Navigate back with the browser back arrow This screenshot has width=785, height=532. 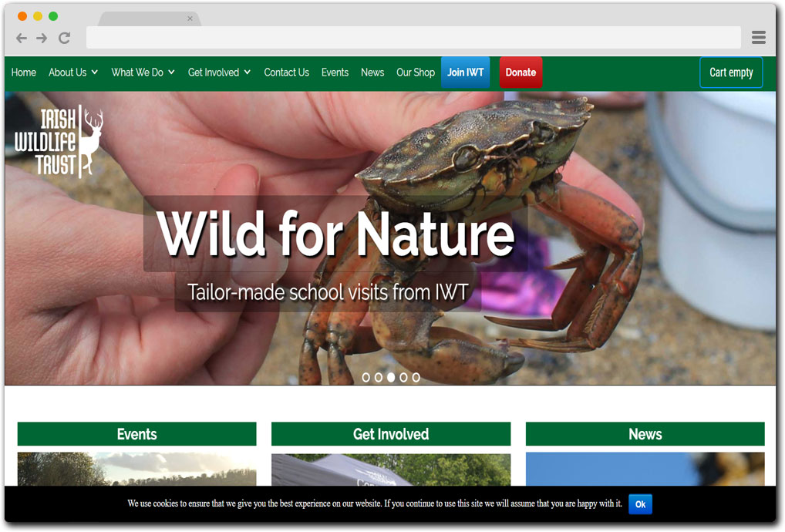tap(21, 37)
